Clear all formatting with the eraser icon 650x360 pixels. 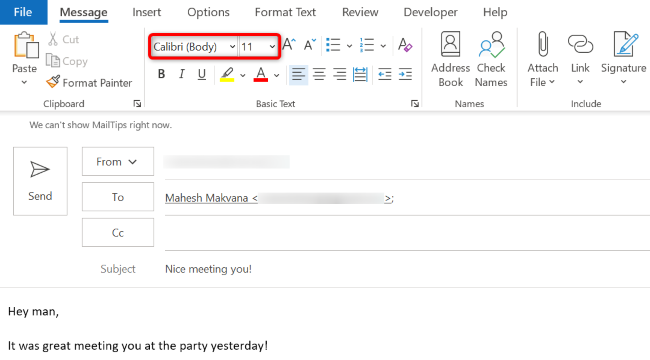(405, 45)
